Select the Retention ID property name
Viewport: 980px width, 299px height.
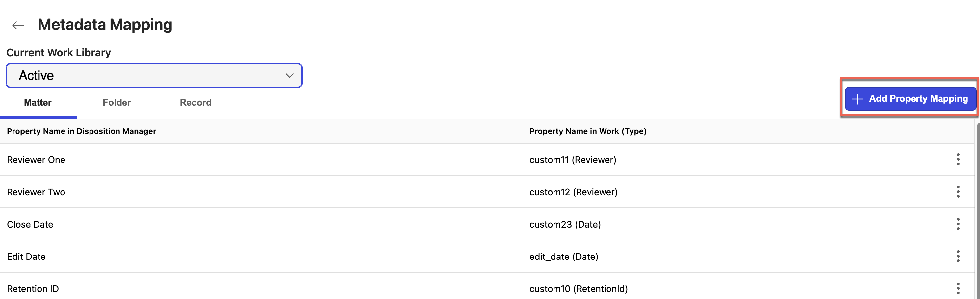point(33,289)
